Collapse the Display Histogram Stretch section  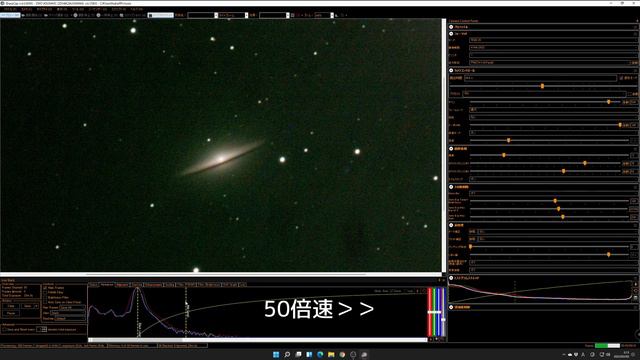pos(451,278)
